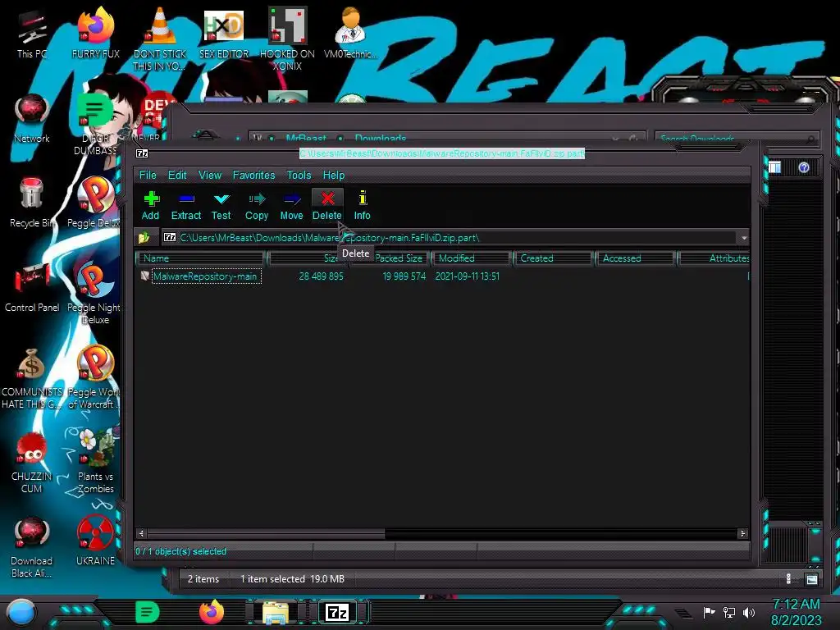Toggle the Explorer preview pane icon

pos(774,167)
